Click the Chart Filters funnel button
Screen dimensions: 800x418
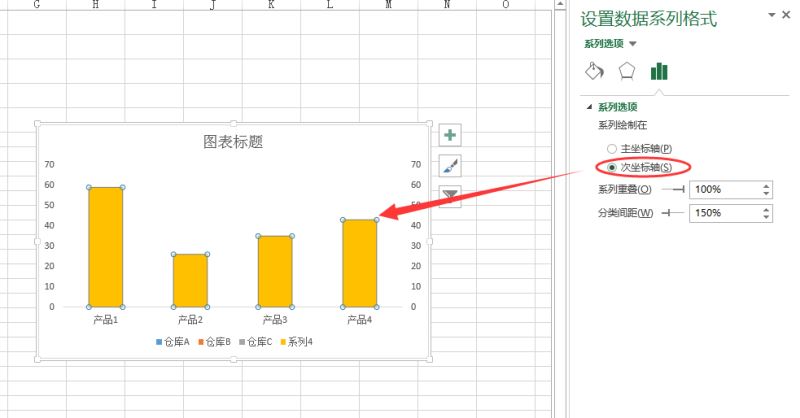449,196
